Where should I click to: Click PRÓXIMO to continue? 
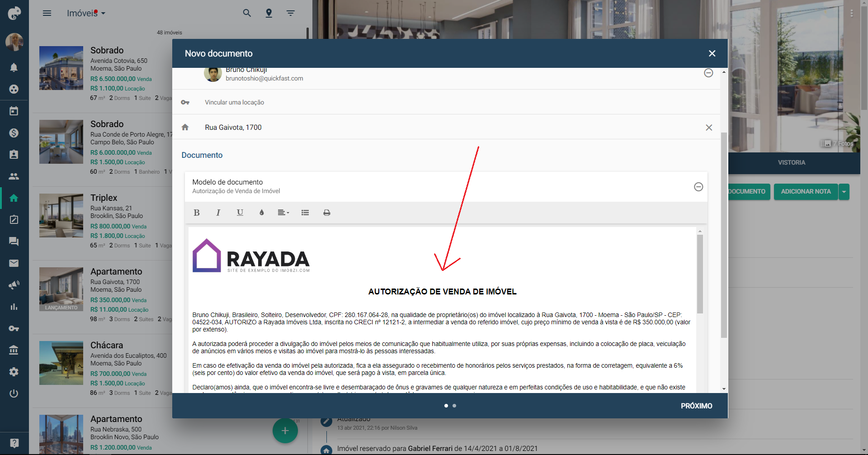coord(697,406)
